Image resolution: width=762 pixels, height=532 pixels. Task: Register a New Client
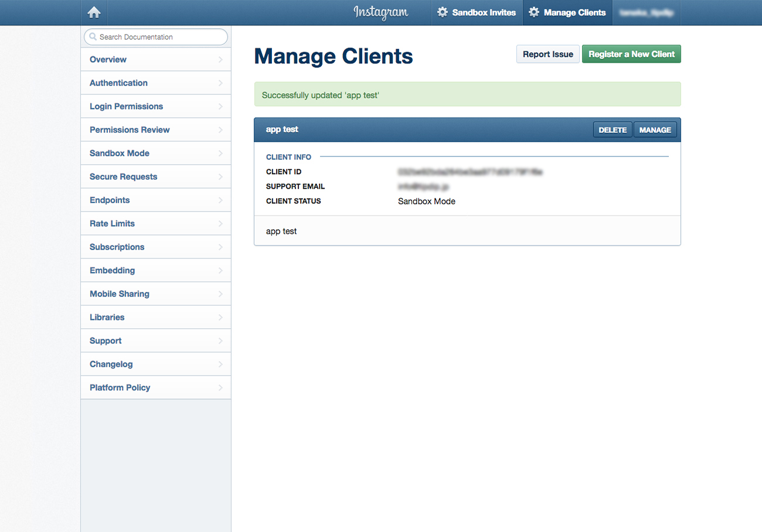[631, 54]
